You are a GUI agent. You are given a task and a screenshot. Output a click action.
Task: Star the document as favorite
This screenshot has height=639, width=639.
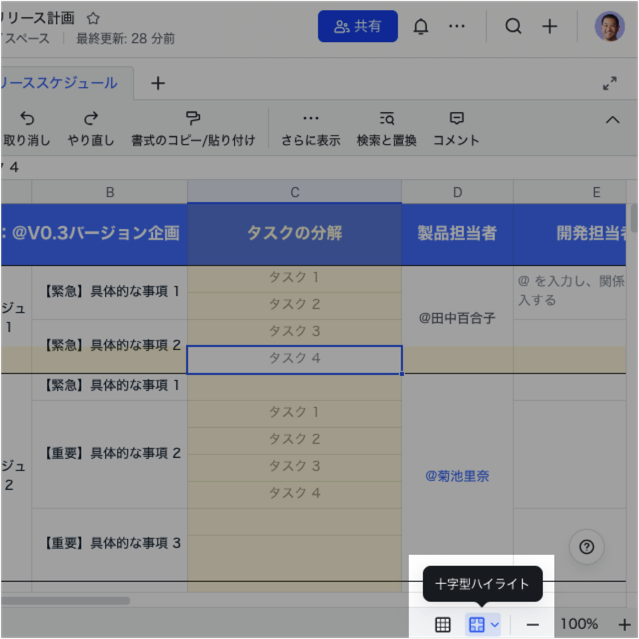pos(93,18)
